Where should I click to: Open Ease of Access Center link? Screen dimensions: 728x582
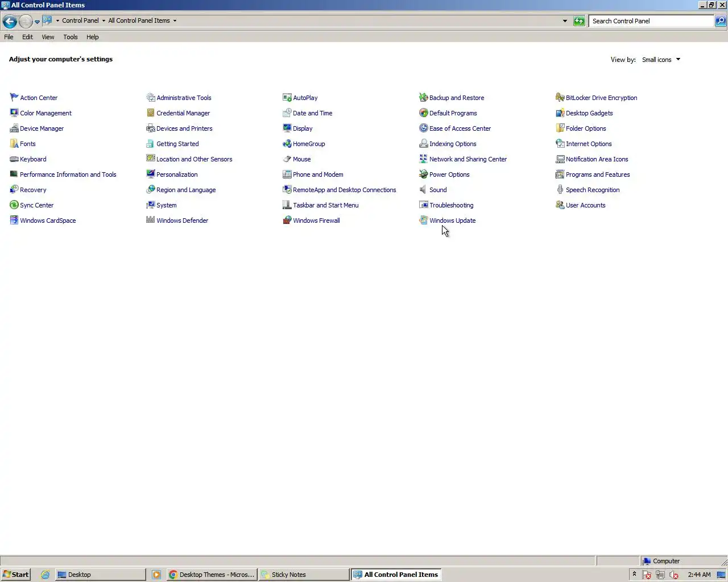point(460,128)
